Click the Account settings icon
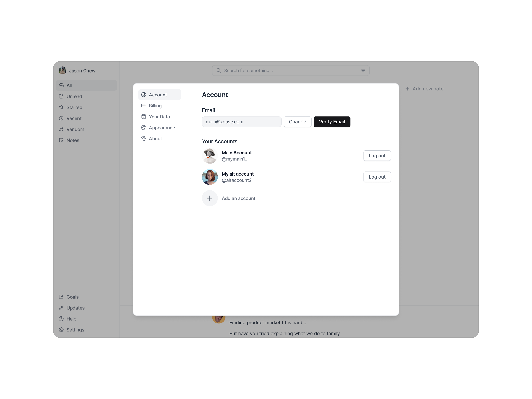Image resolution: width=532 pixels, height=399 pixels. click(x=143, y=95)
